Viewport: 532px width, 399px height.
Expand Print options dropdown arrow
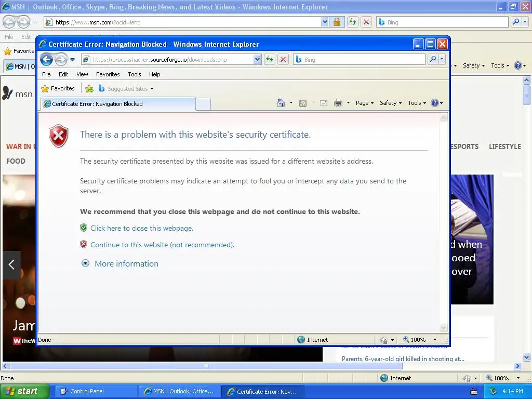tap(348, 103)
